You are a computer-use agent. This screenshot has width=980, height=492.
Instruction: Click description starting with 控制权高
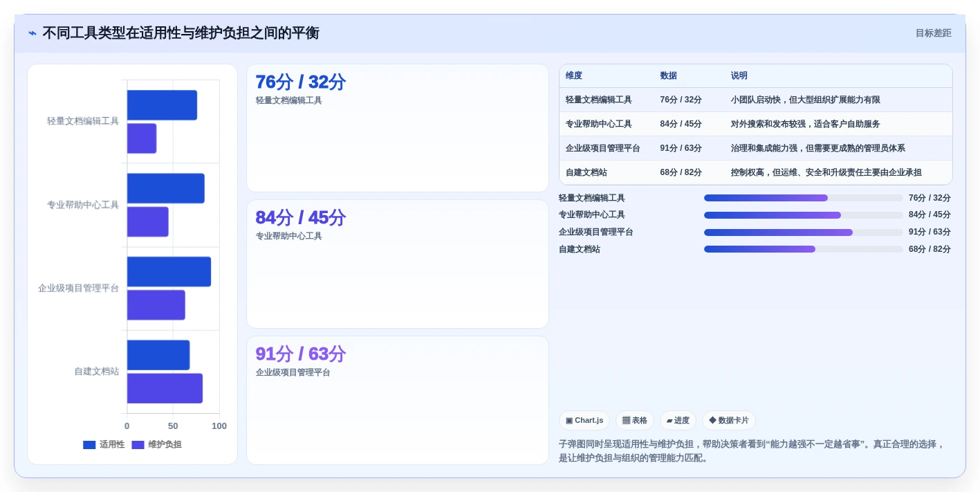click(826, 172)
